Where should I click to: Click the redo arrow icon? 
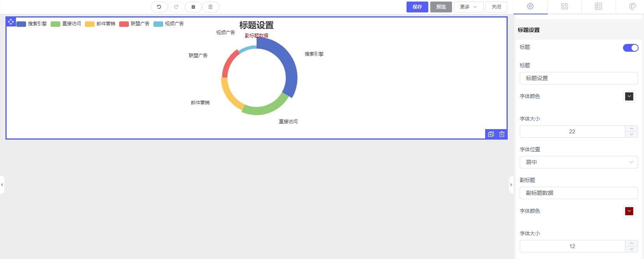point(176,7)
